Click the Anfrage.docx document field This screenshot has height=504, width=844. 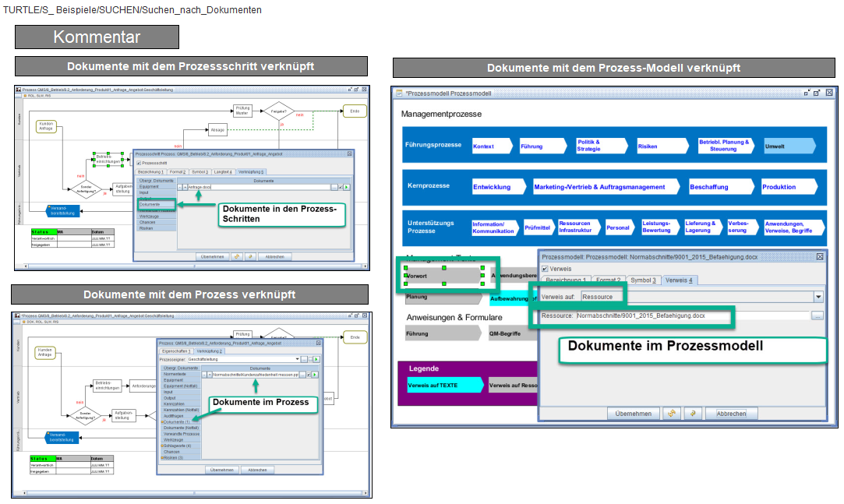259,187
